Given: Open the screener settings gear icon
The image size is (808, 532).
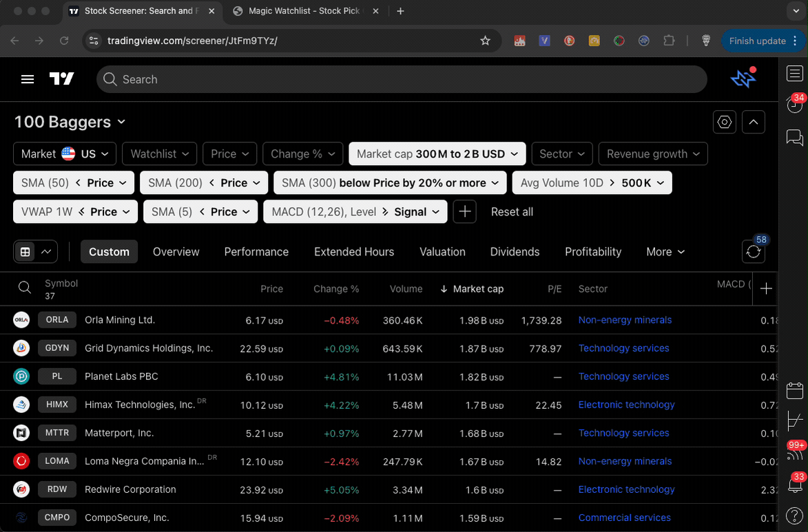Looking at the screenshot, I should (724, 121).
